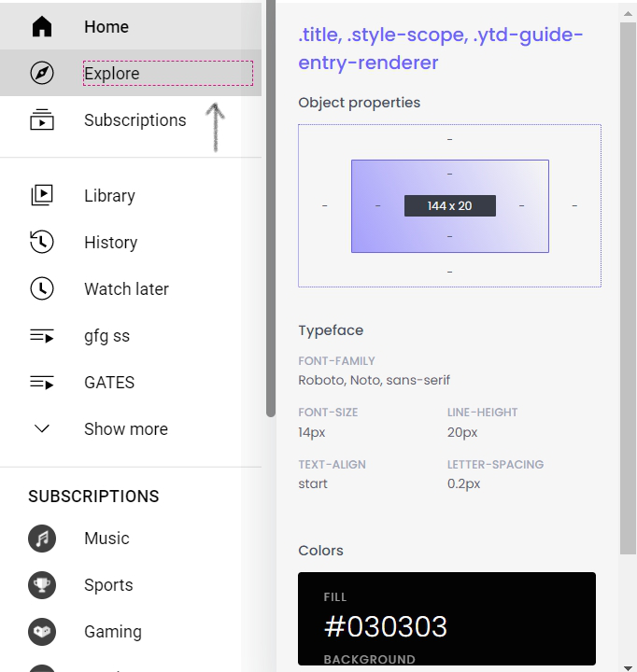Click the FILL label in the color swatch
Image resolution: width=637 pixels, height=672 pixels.
coord(335,597)
